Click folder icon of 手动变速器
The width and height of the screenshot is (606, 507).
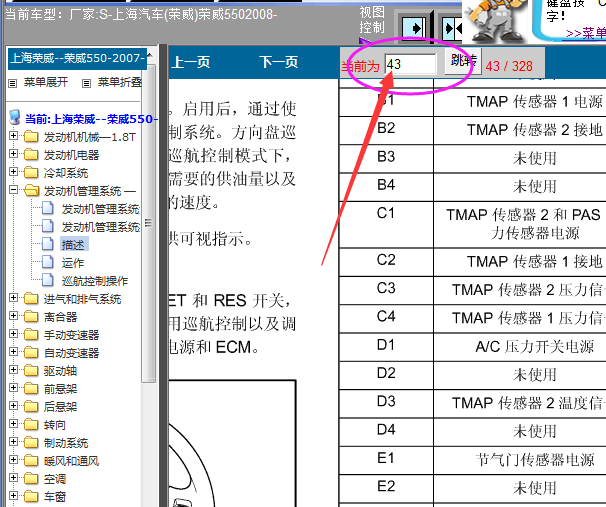pos(31,334)
